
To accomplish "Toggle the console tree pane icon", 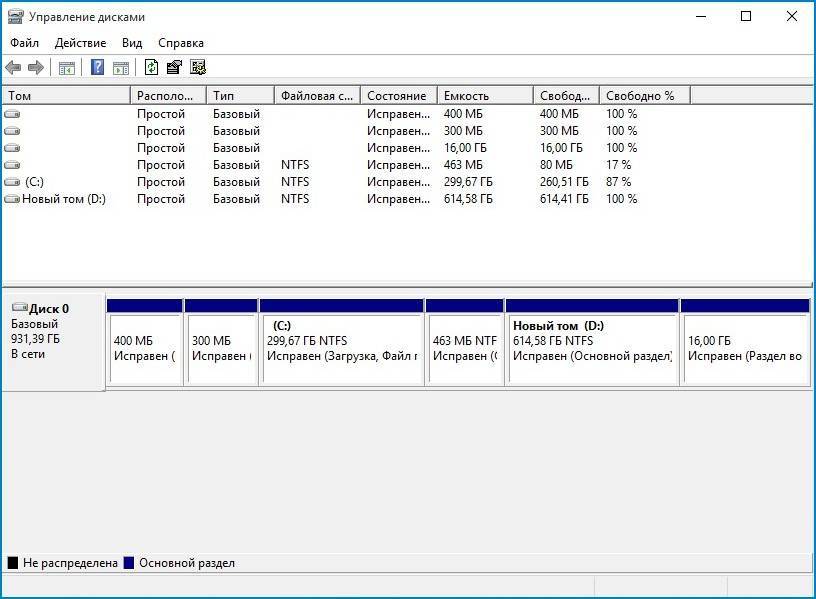I will pyautogui.click(x=67, y=68).
